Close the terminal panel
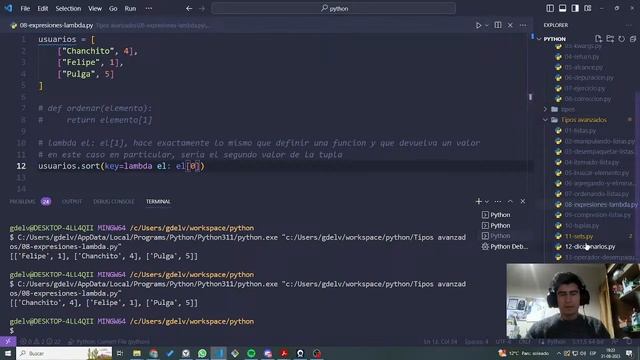640x360 pixels. tap(523, 201)
